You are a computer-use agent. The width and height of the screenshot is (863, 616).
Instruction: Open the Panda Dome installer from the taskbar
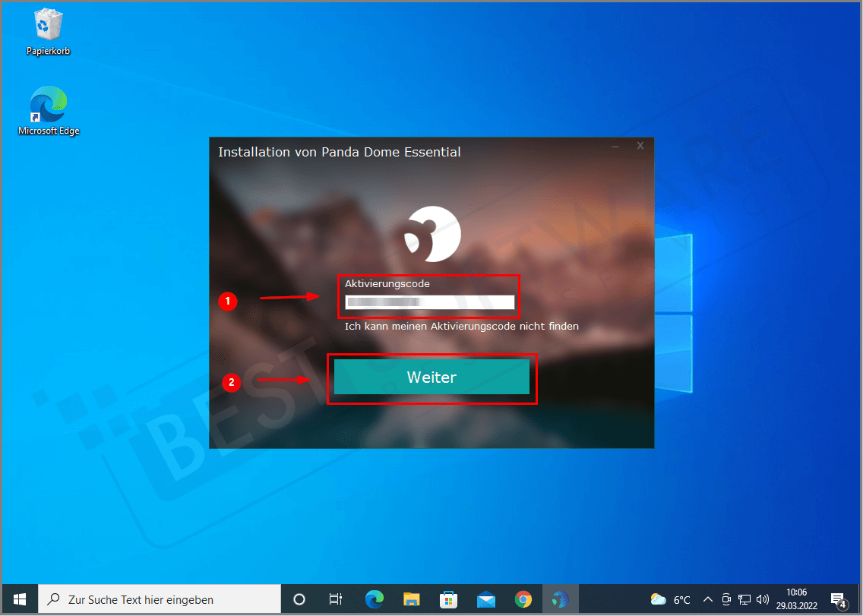(x=560, y=599)
